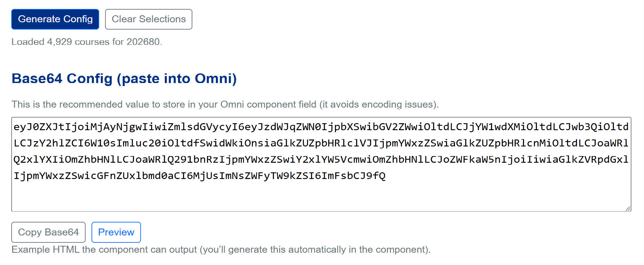Image resolution: width=644 pixels, height=265 pixels.
Task: Click the third Base64 line starting with Q2xlYXIi
Action: (321, 159)
